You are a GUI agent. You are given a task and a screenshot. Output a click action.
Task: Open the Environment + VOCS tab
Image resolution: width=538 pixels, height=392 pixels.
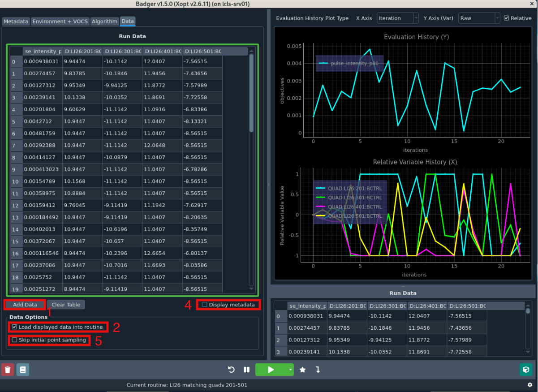pyautogui.click(x=60, y=22)
